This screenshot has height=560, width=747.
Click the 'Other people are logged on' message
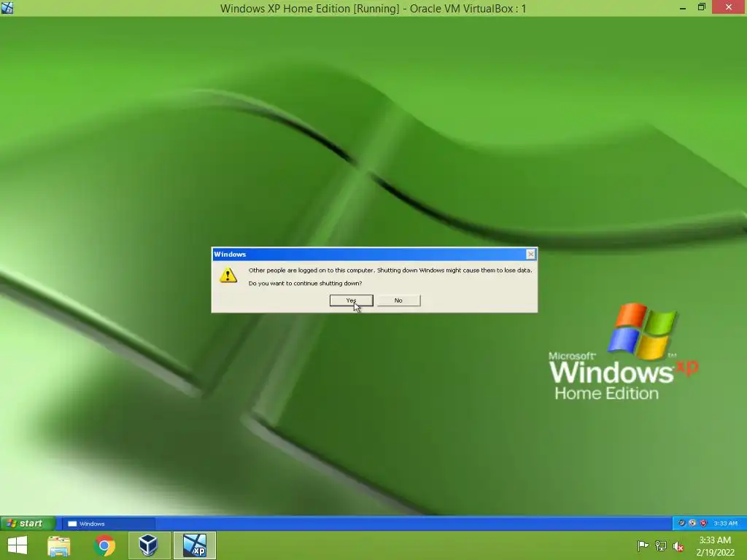pyautogui.click(x=390, y=270)
